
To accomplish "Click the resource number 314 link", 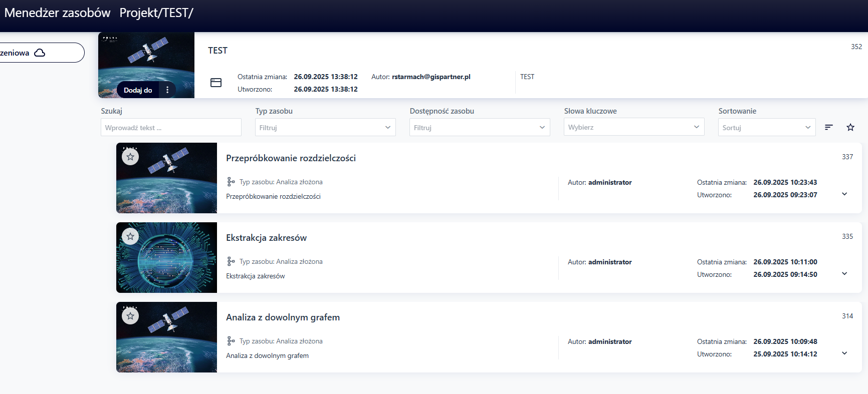I will (x=847, y=316).
